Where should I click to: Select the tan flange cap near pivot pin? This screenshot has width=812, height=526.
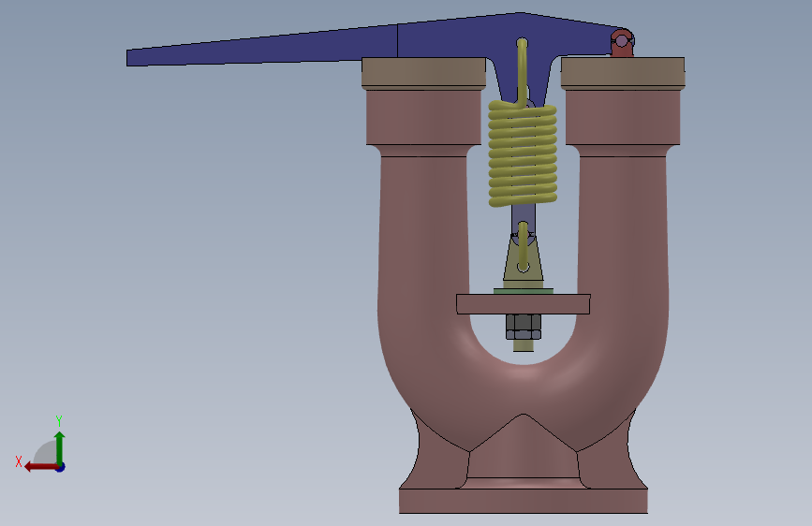[x=623, y=73]
